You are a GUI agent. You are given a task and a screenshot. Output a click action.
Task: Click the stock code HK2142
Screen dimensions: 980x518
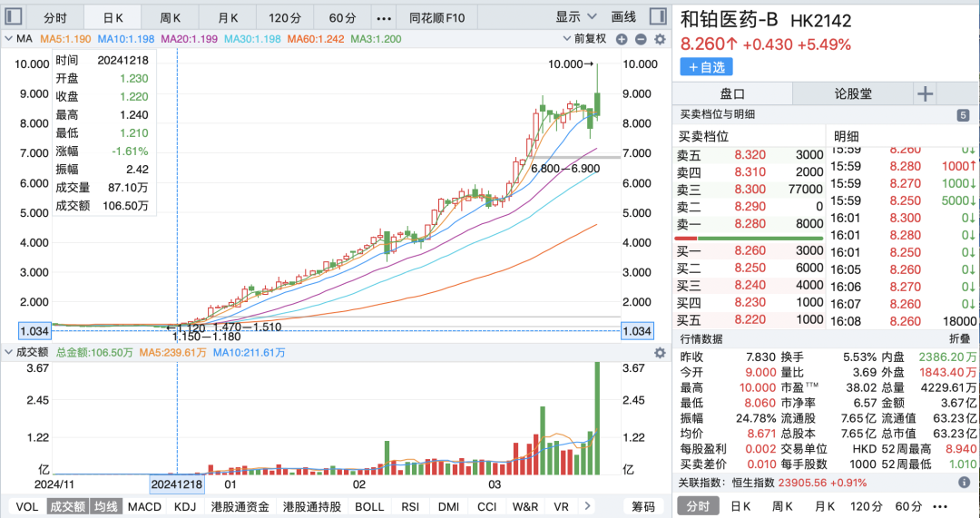pyautogui.click(x=820, y=21)
